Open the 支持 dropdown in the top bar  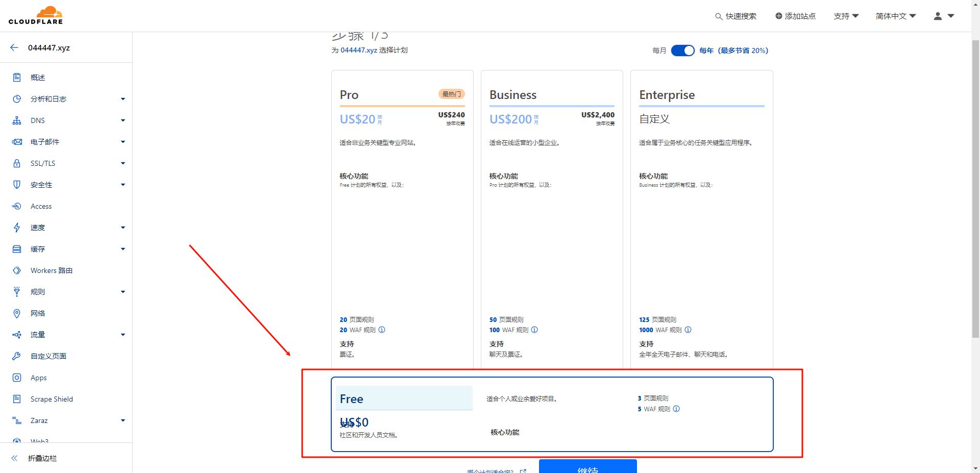pyautogui.click(x=846, y=16)
